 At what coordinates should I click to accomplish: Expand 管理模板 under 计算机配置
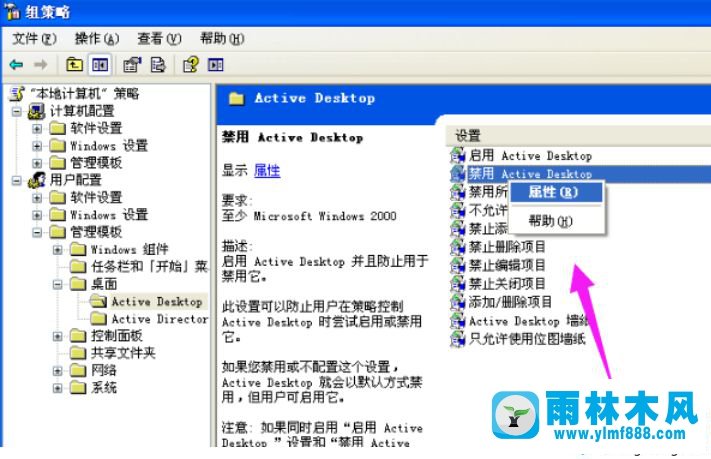pyautogui.click(x=37, y=163)
